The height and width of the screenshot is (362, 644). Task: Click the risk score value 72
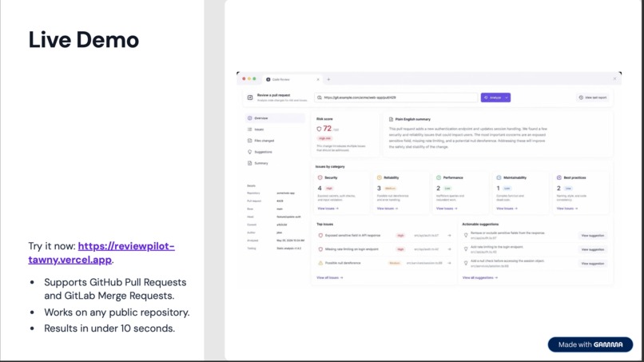tap(328, 128)
